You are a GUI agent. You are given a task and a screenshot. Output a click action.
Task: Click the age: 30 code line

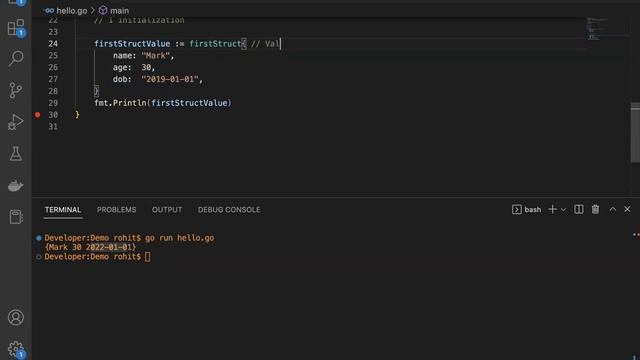(134, 67)
